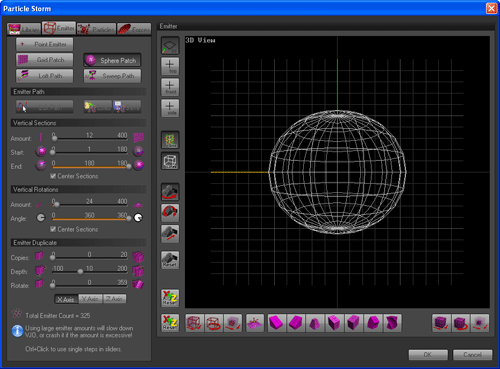
Task: Click the Vertical Sections Amount slider
Action: click(90, 138)
